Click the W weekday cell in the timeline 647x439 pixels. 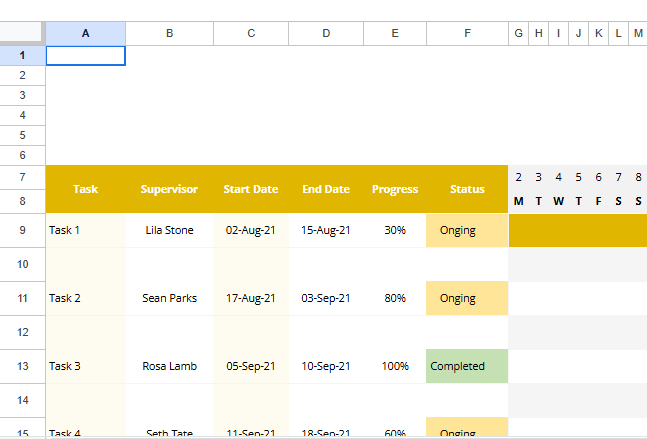(558, 201)
